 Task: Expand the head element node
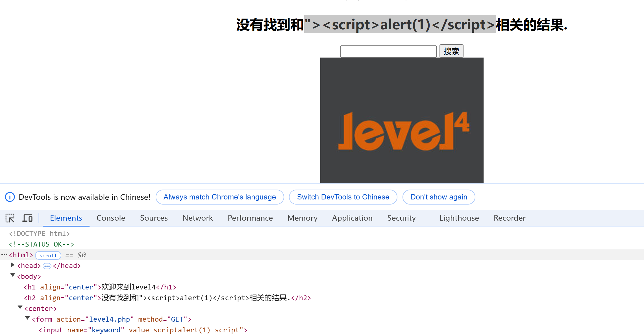(x=12, y=265)
